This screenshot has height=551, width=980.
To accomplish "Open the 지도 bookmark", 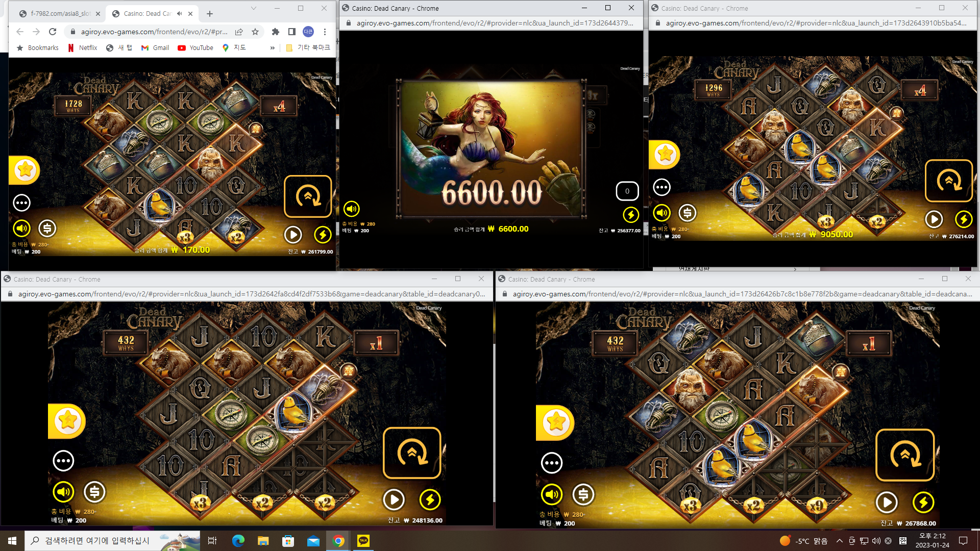I will 234,48.
